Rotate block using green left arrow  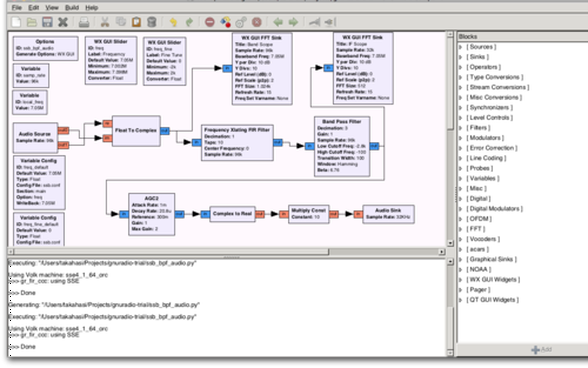(x=278, y=23)
